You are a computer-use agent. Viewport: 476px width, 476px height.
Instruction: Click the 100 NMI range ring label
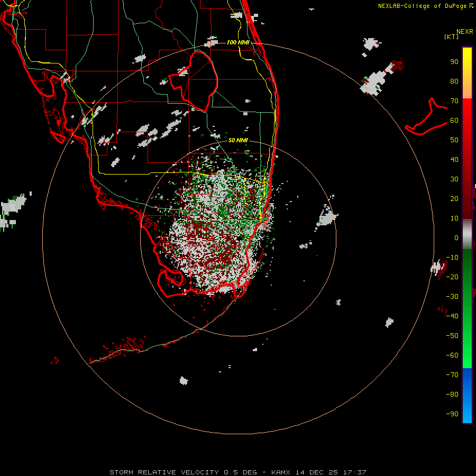pyautogui.click(x=238, y=42)
